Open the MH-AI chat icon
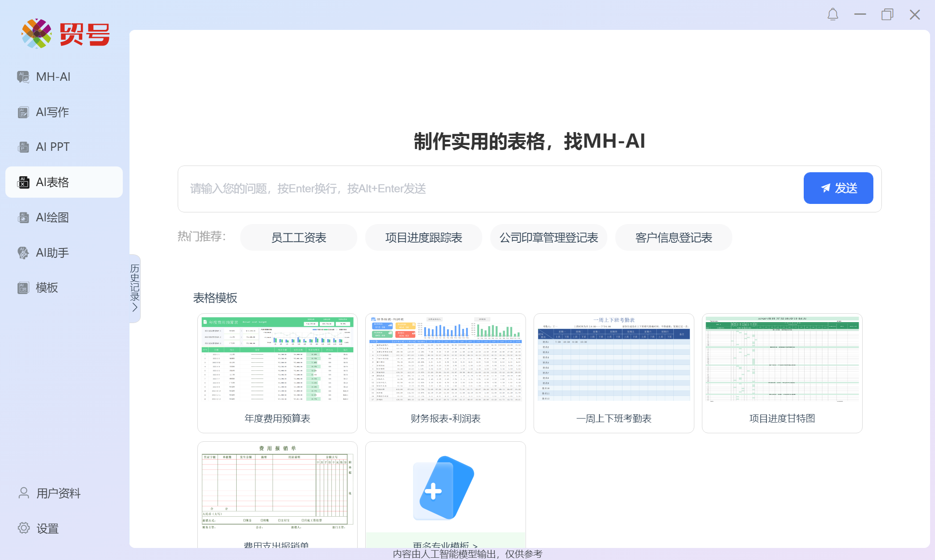The width and height of the screenshot is (935, 560). [23, 77]
